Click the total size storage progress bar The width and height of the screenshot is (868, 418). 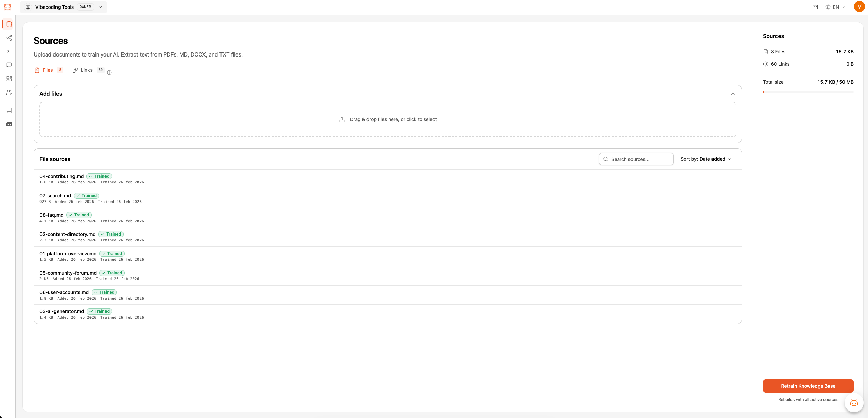click(808, 92)
